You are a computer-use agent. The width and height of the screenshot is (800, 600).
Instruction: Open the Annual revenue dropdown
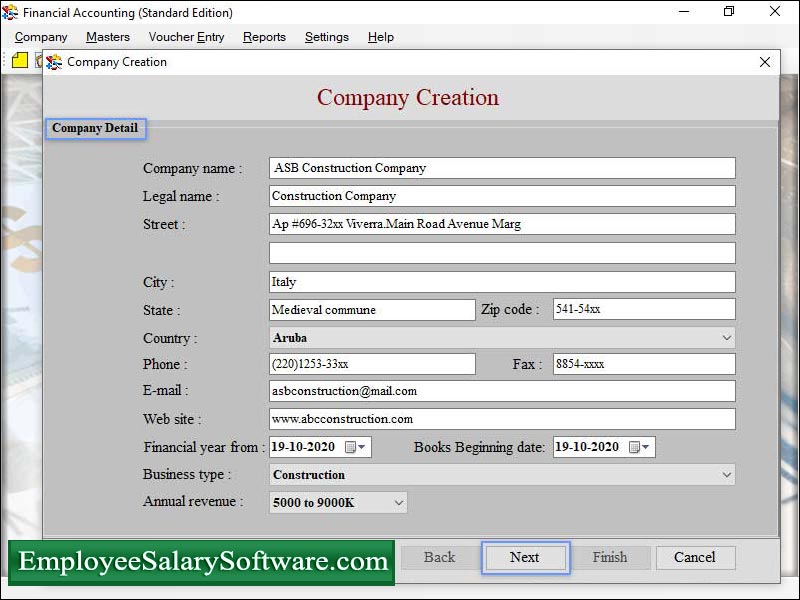point(397,502)
